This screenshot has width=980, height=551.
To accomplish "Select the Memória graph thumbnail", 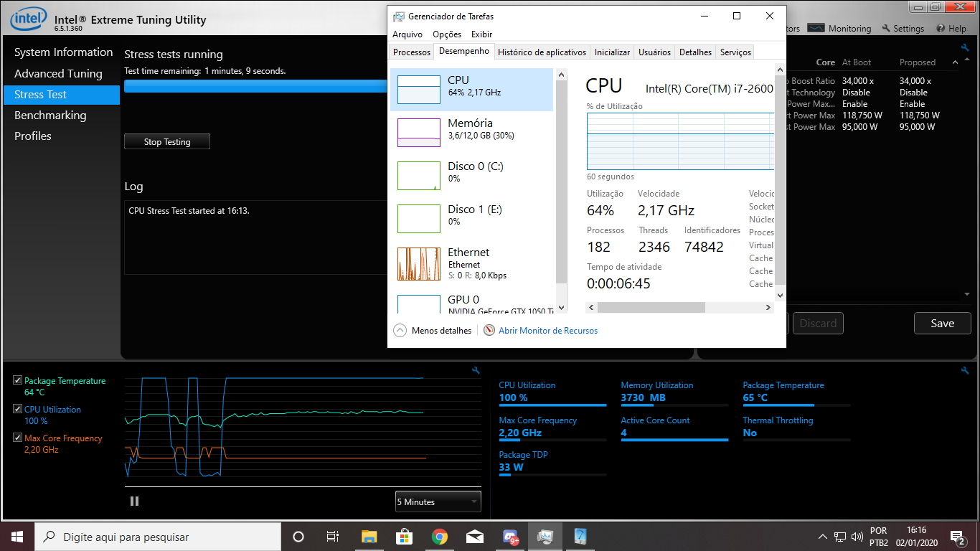I will pos(419,133).
